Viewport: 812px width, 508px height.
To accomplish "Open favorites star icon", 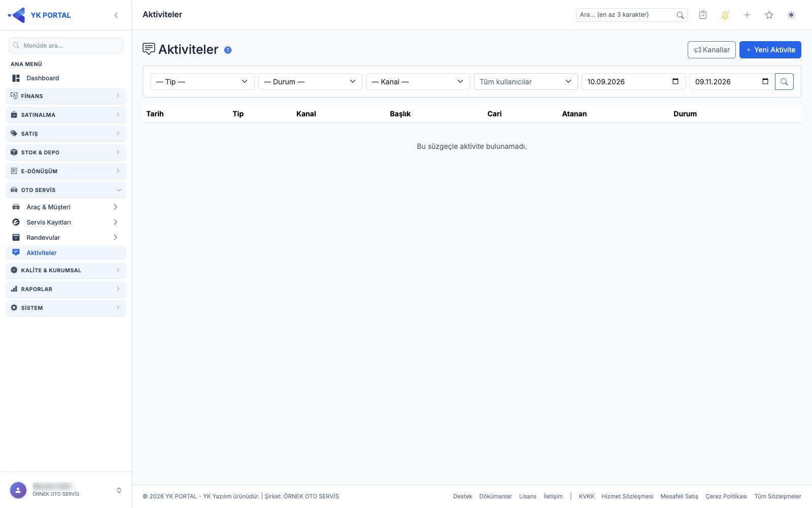I will [x=769, y=15].
